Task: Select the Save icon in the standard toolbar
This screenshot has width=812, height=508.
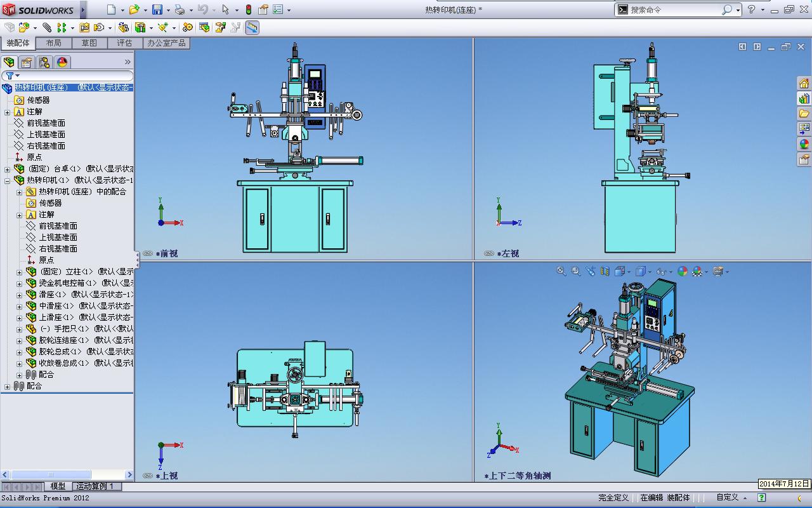Action: tap(158, 10)
